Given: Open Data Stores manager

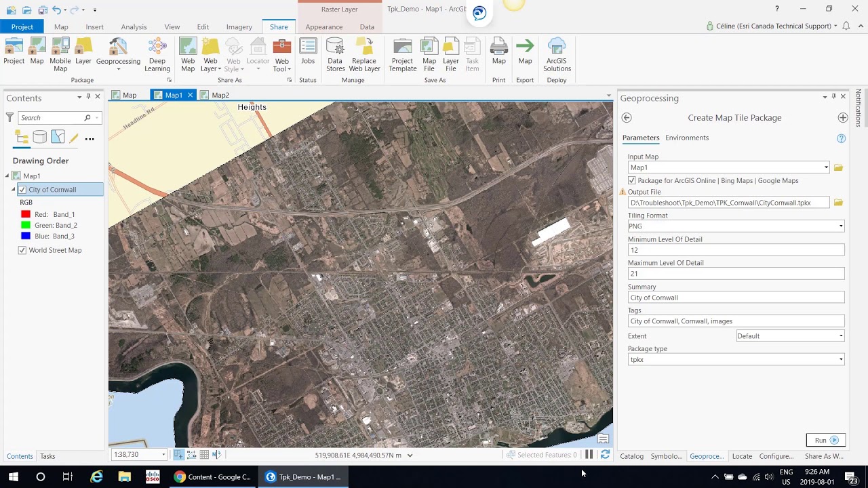Looking at the screenshot, I should point(335,55).
